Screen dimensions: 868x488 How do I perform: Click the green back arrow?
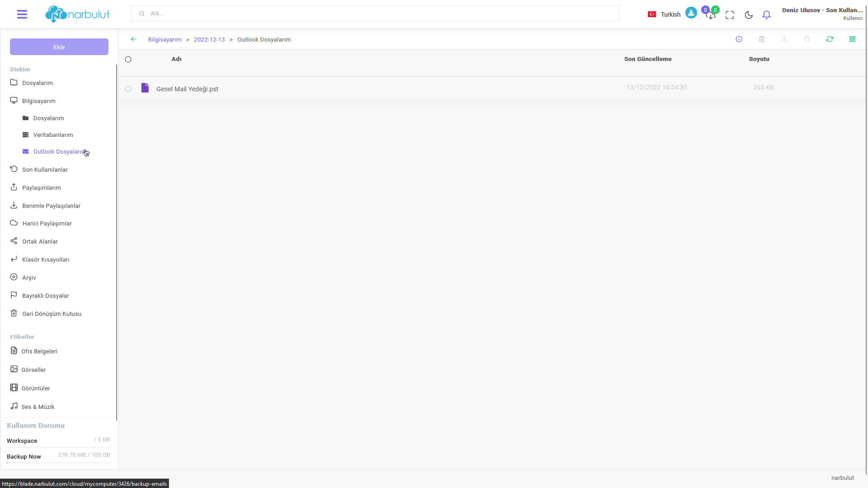(x=133, y=39)
